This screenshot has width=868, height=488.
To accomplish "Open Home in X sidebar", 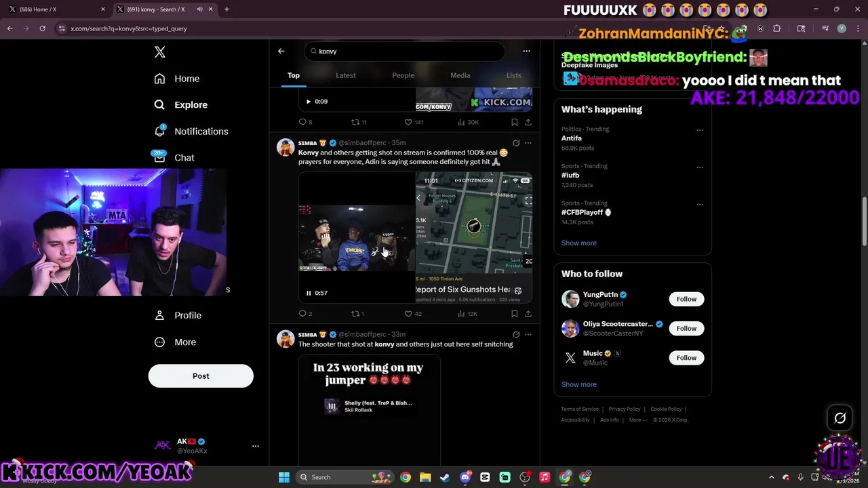I will 176,79.
